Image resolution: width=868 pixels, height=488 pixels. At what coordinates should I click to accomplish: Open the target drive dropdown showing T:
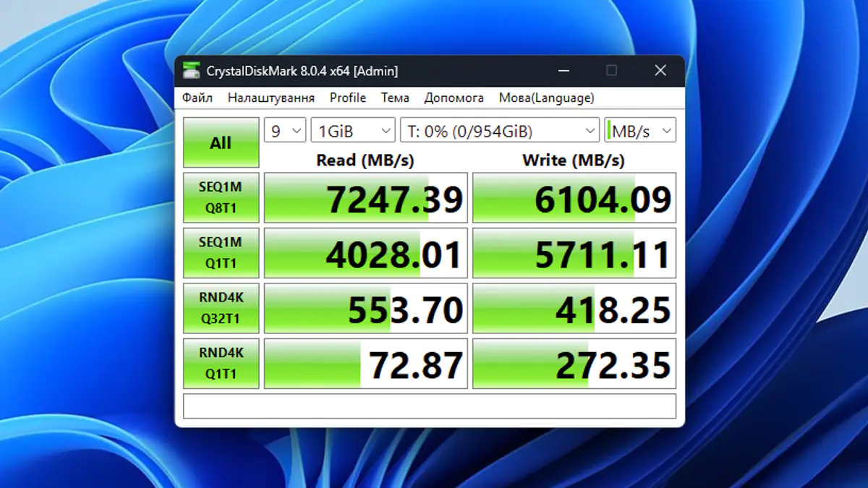pyautogui.click(x=499, y=130)
